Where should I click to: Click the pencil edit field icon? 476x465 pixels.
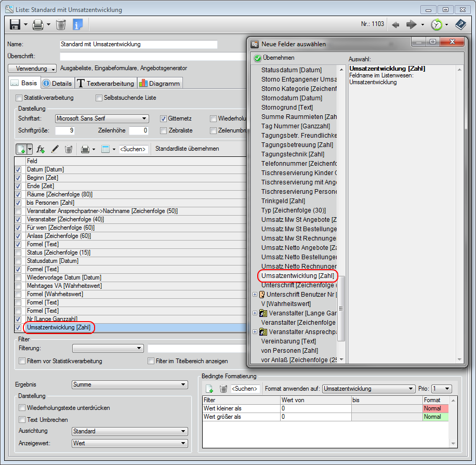pos(55,149)
